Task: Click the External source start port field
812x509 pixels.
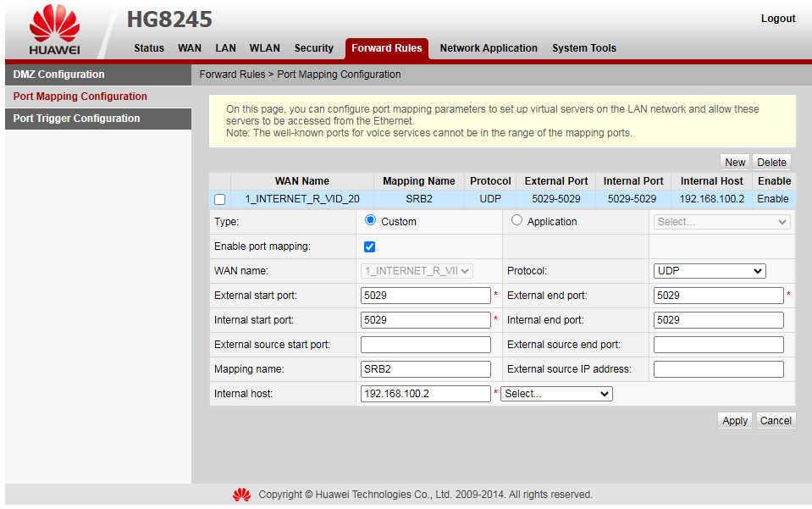Action: [426, 345]
